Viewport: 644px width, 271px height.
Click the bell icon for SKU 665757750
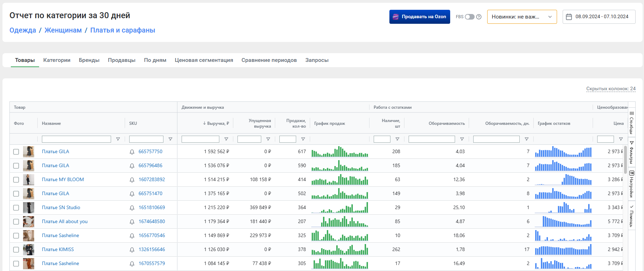coord(132,152)
